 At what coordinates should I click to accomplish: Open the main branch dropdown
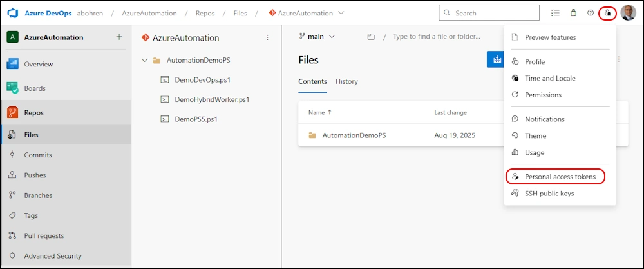(x=317, y=37)
